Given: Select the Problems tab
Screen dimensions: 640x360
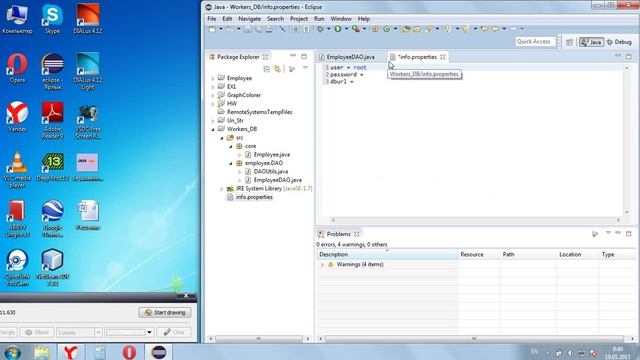Looking at the screenshot, I should click(338, 234).
